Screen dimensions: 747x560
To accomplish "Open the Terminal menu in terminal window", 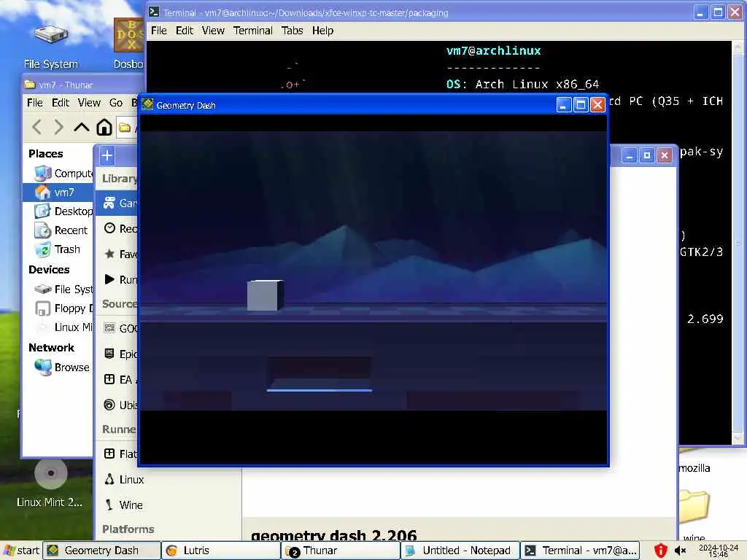I will (x=253, y=31).
